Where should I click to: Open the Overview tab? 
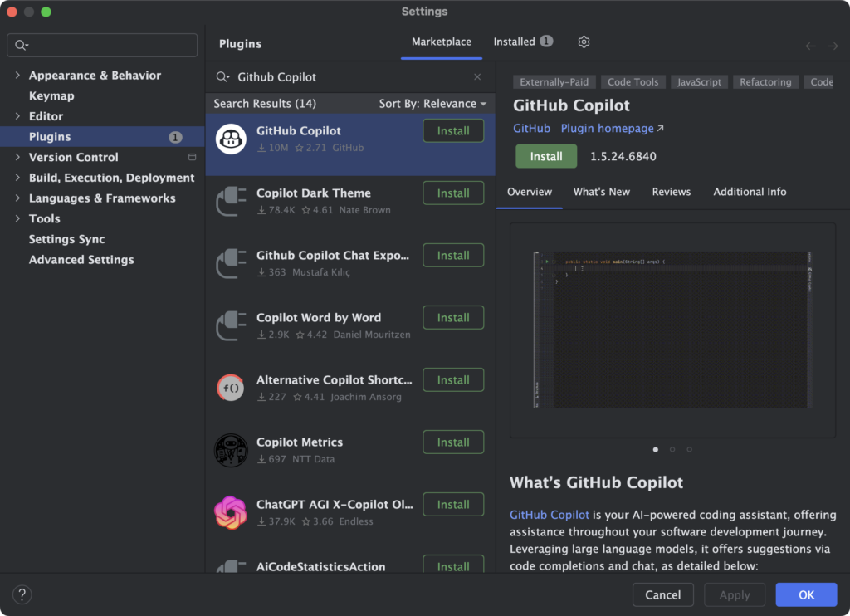[529, 192]
